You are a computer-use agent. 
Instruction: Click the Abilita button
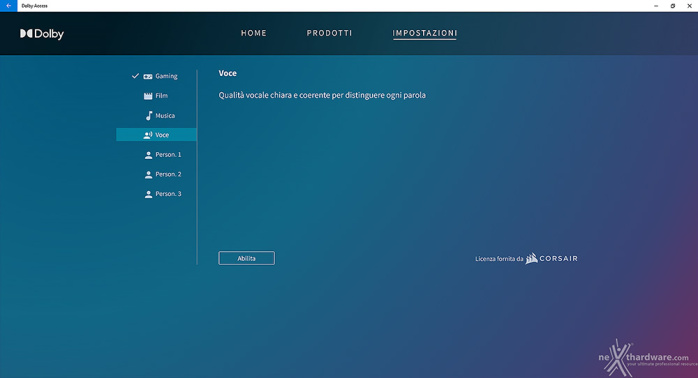pyautogui.click(x=247, y=258)
